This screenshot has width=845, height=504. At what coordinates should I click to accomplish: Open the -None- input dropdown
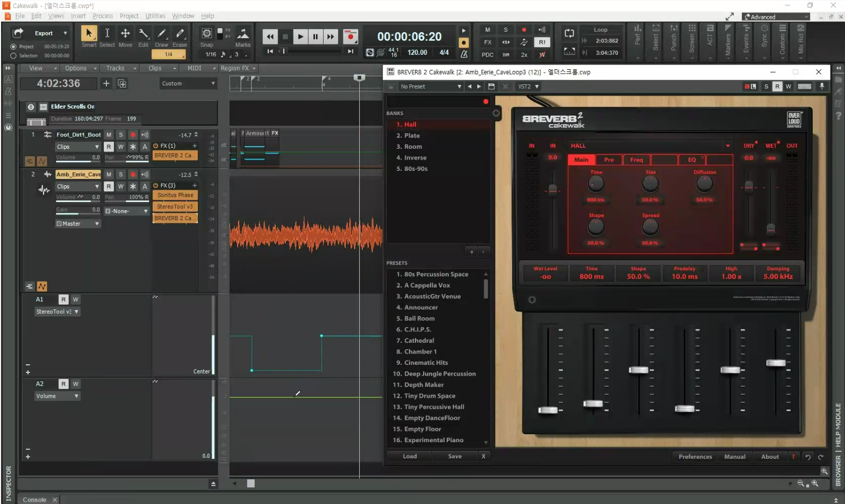[127, 211]
